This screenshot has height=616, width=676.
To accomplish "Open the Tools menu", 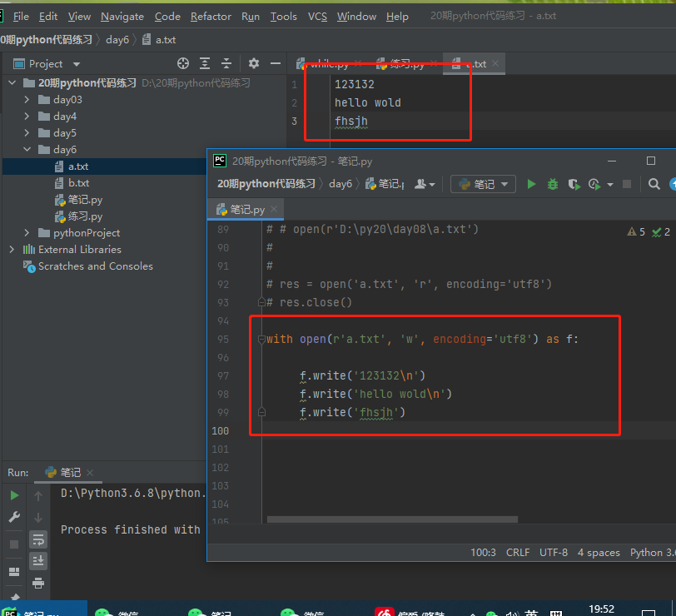I will coord(283,17).
